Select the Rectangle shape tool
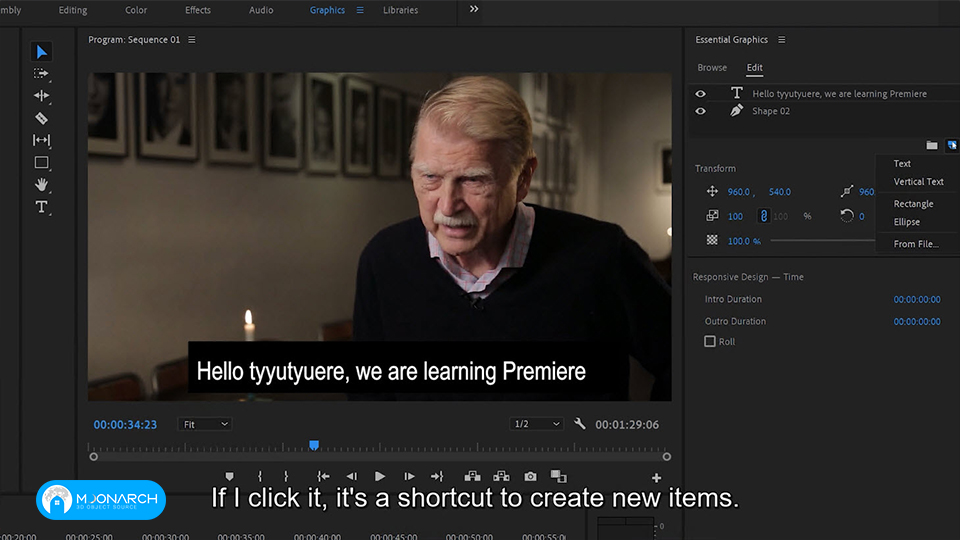 pyautogui.click(x=41, y=162)
